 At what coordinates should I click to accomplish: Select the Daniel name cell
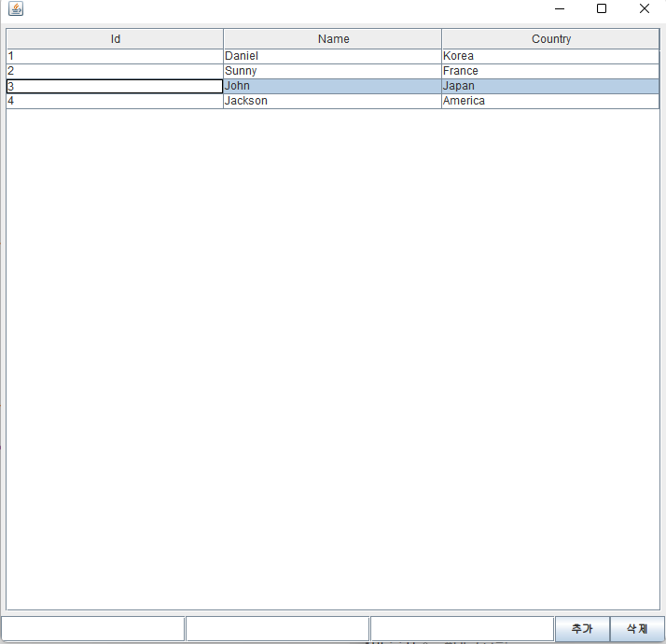pos(333,56)
